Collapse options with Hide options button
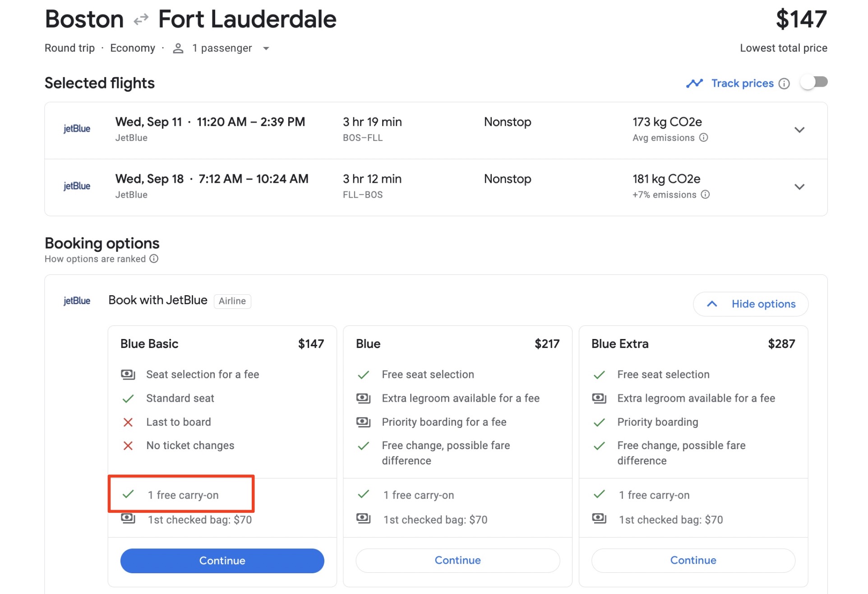This screenshot has height=594, width=868. point(750,304)
